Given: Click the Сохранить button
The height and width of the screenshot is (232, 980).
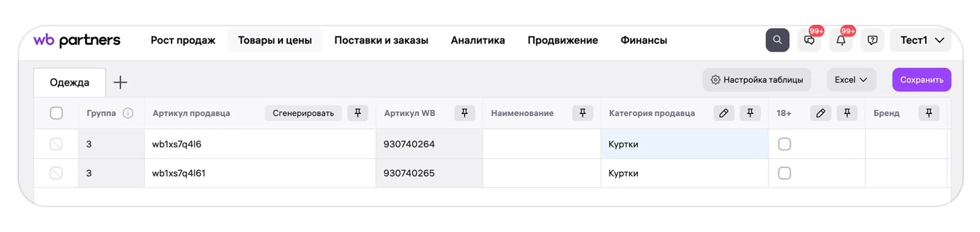Looking at the screenshot, I should 922,79.
